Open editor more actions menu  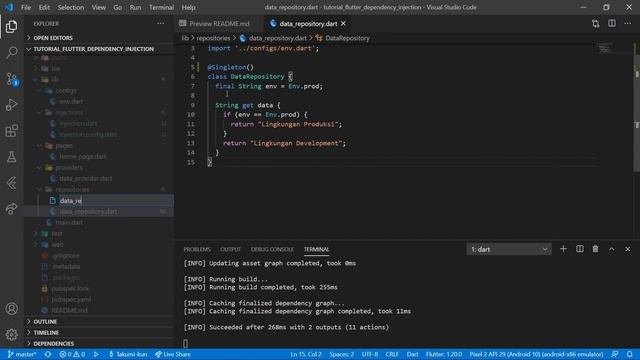(x=628, y=24)
